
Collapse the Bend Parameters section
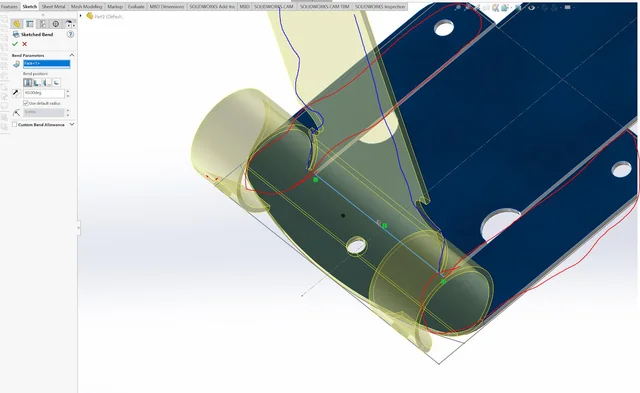coord(72,55)
